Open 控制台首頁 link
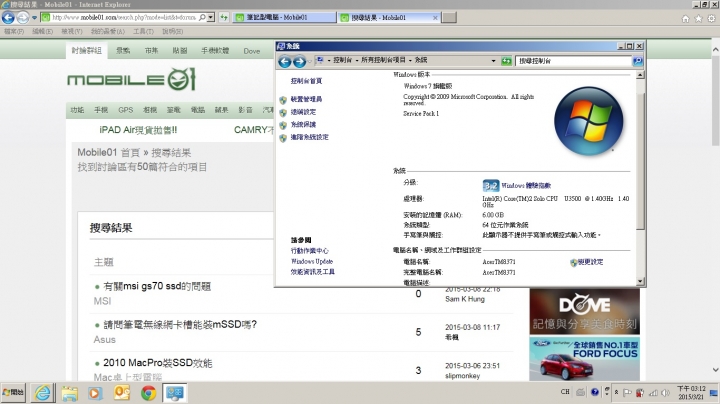This screenshot has height=404, width=720. [306, 81]
